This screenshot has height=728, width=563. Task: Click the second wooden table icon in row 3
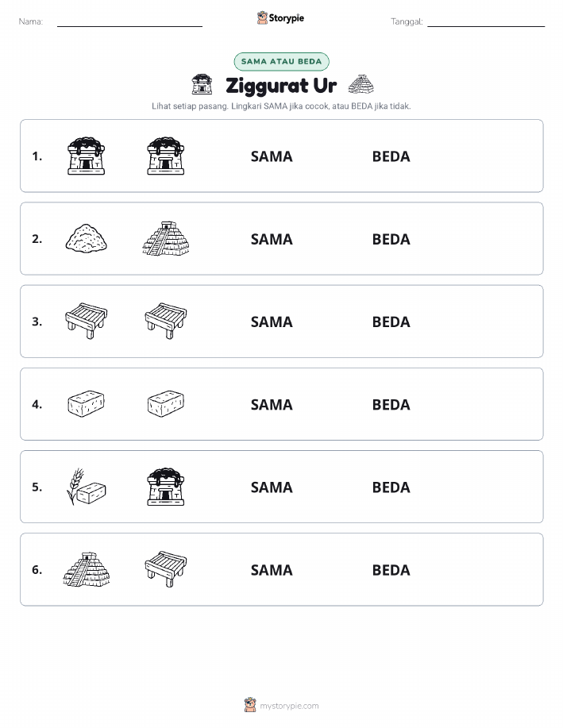(166, 321)
